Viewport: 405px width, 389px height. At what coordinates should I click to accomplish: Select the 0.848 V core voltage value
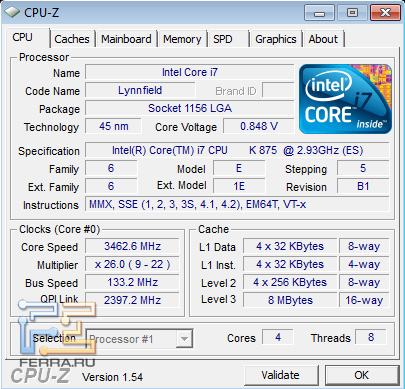[259, 126]
